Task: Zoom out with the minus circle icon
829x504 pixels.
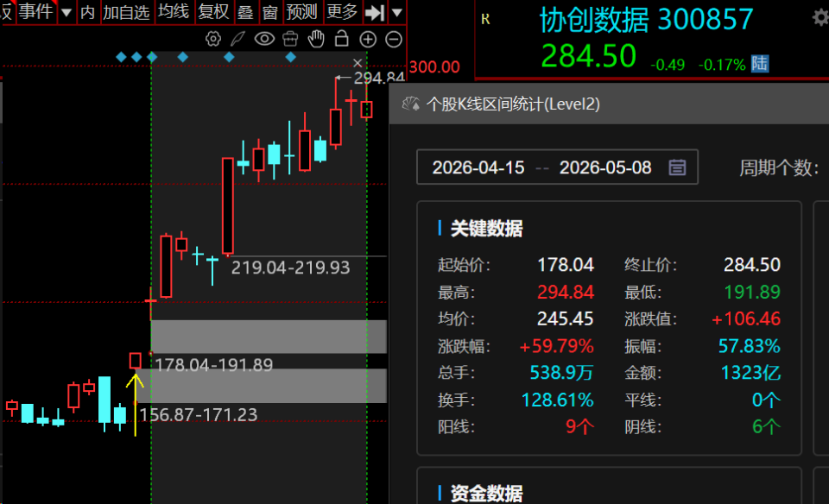Action: [394, 39]
